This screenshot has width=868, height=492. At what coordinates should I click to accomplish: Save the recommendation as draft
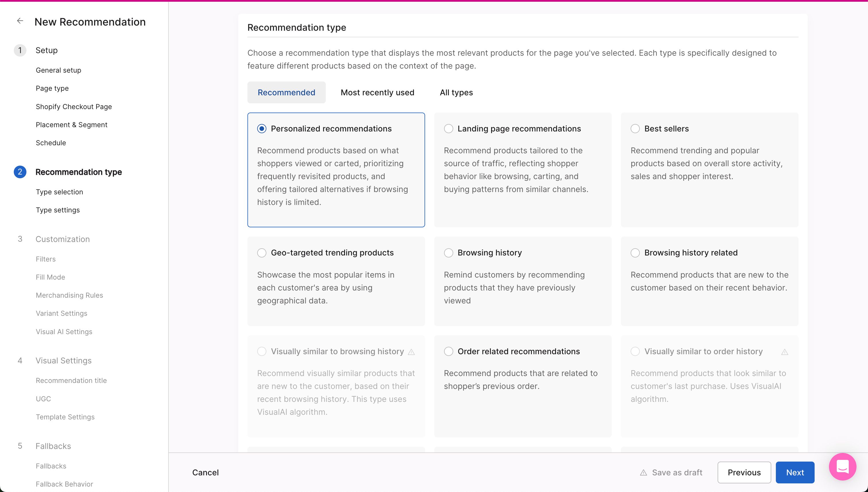677,472
